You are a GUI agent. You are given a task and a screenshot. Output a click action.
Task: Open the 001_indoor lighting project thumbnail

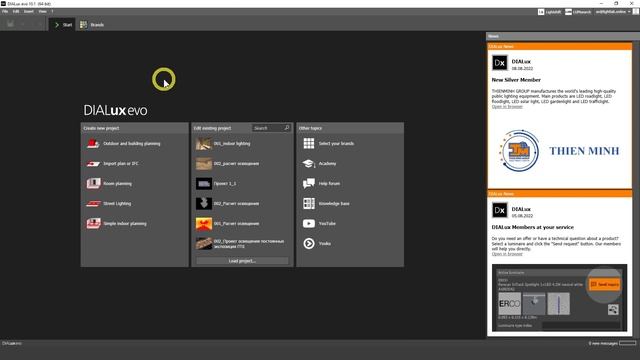pyautogui.click(x=204, y=144)
